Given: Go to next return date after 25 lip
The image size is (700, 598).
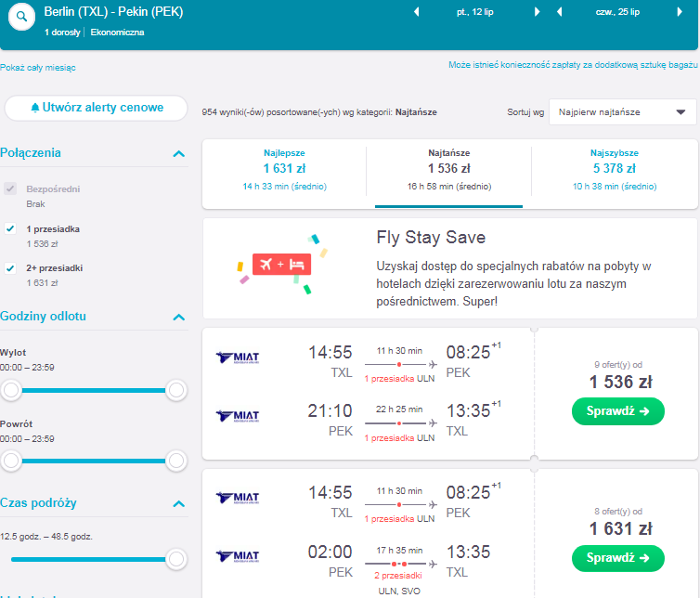Looking at the screenshot, I should pos(680,12).
